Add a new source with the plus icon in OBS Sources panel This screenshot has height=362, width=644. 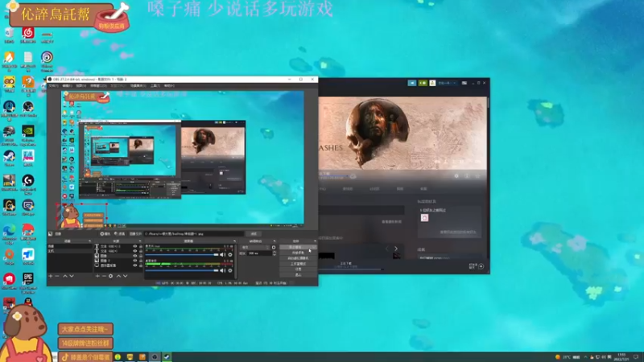pyautogui.click(x=97, y=276)
